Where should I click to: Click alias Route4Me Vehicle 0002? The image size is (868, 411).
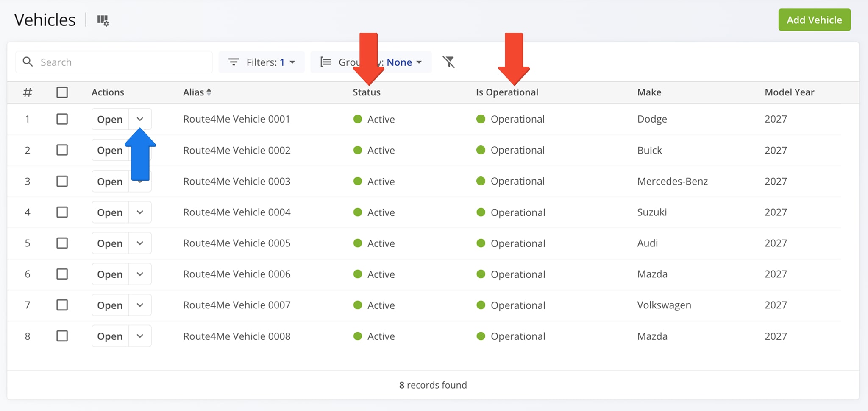click(237, 150)
